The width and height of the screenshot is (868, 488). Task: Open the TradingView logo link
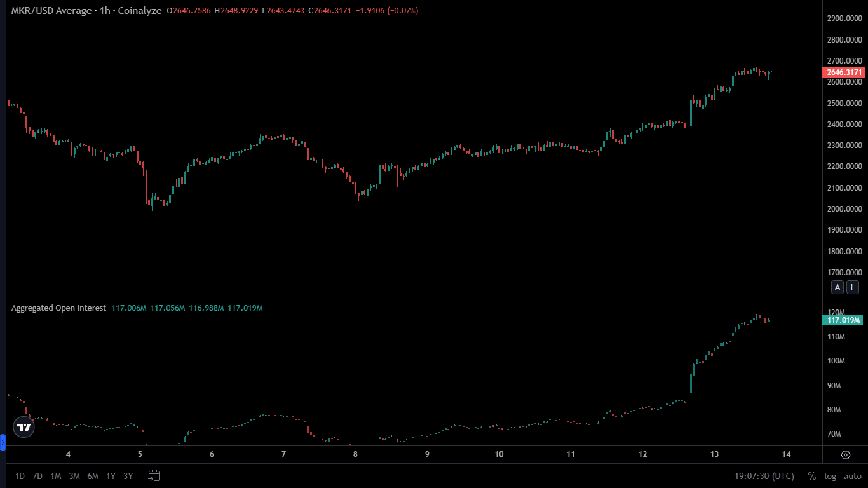tap(24, 427)
